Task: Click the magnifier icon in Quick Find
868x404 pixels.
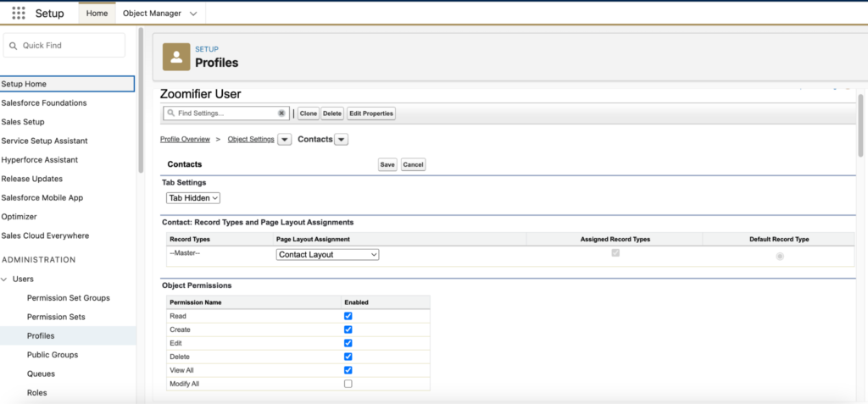Action: click(14, 46)
